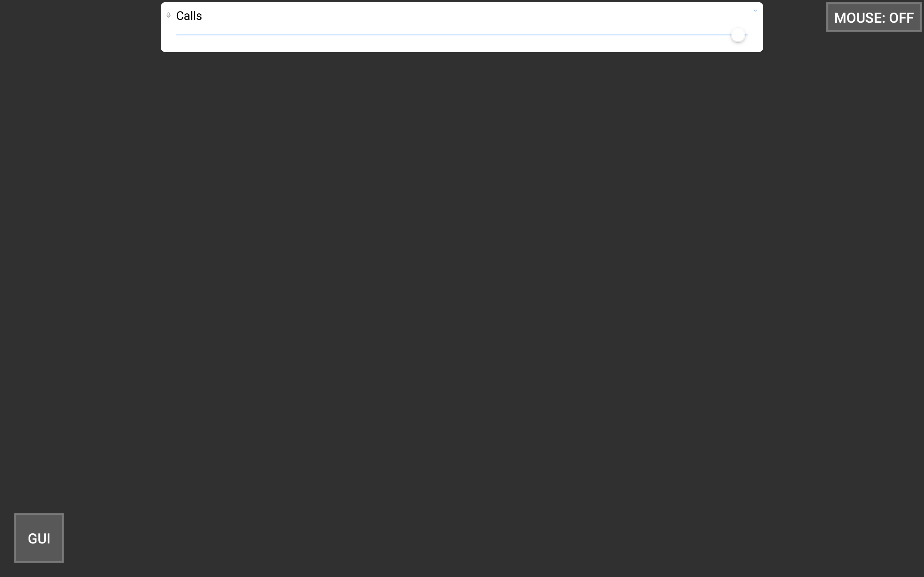The width and height of the screenshot is (924, 577).
Task: Select the microphone icon in the search card
Action: coord(169,15)
